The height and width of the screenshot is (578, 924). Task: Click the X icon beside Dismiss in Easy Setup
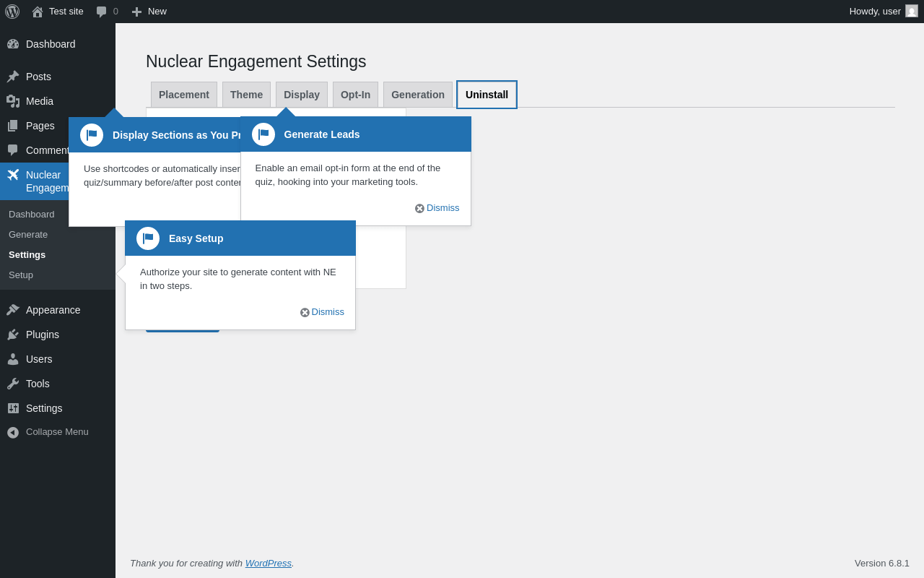click(305, 312)
